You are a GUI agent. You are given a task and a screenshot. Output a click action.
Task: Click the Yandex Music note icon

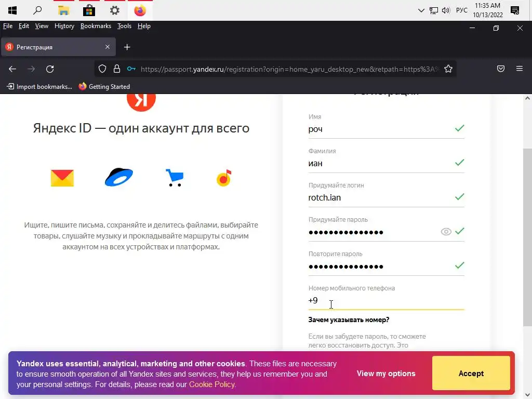tap(224, 178)
